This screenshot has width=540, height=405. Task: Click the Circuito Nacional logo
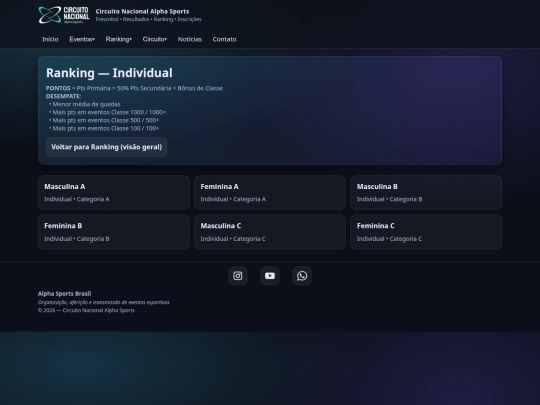[64, 15]
